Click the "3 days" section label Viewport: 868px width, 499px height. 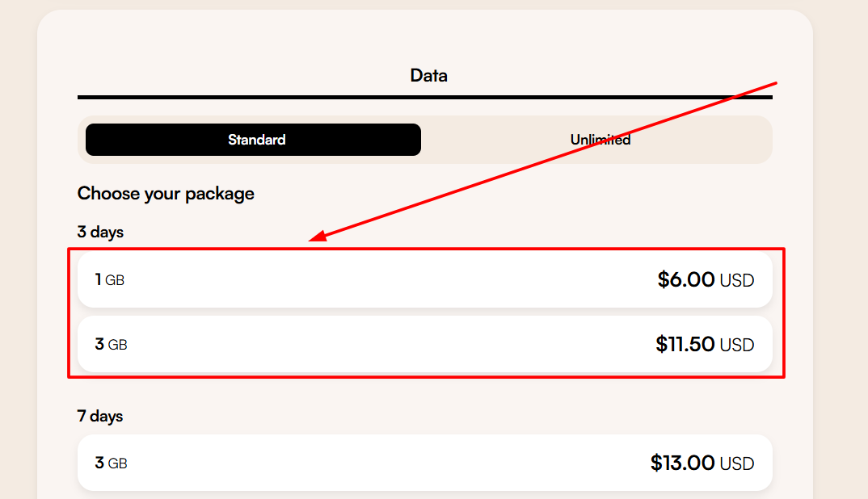click(100, 232)
